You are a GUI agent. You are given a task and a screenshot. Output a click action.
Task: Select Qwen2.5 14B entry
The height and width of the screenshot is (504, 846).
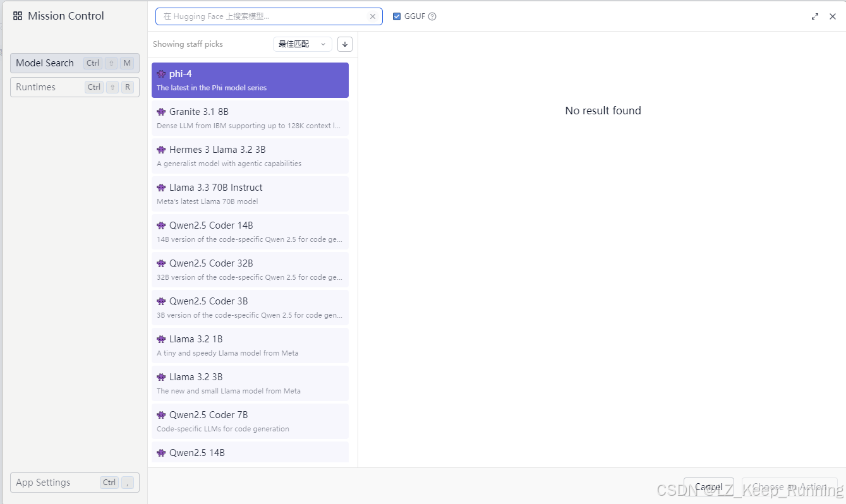pos(250,452)
